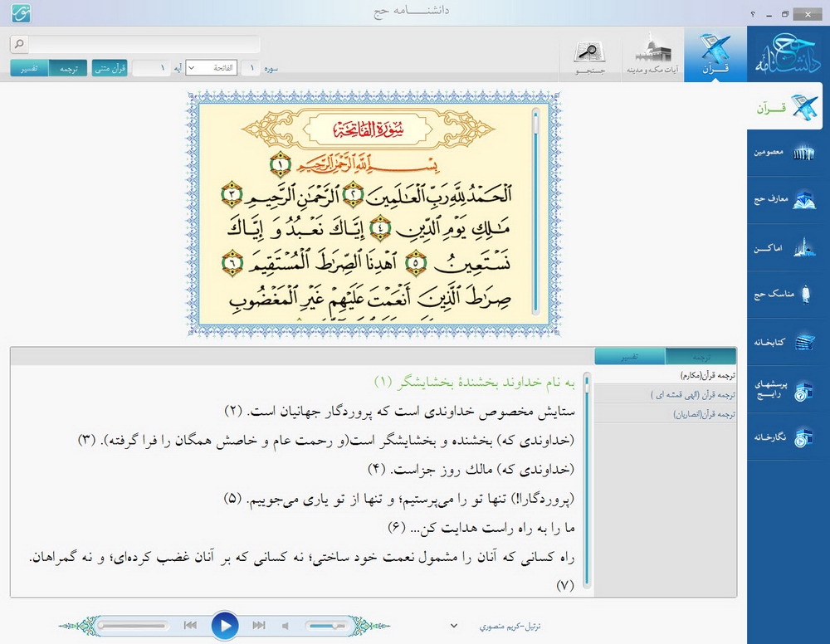Click the سوره number field
Screen dimensions: 830x644
(251, 68)
